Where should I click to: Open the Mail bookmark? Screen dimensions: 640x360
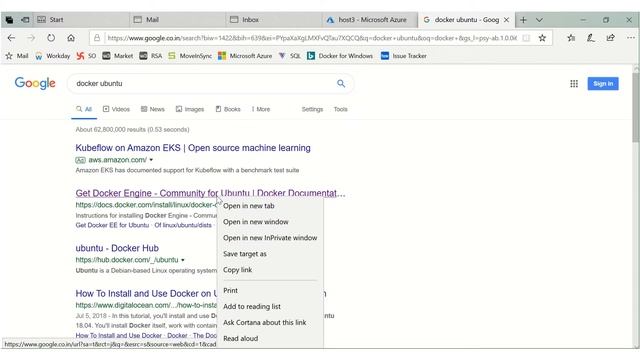pos(17,56)
